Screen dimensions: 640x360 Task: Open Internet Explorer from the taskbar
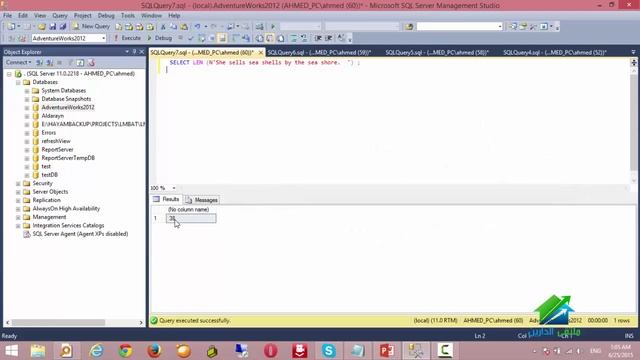pos(96,351)
